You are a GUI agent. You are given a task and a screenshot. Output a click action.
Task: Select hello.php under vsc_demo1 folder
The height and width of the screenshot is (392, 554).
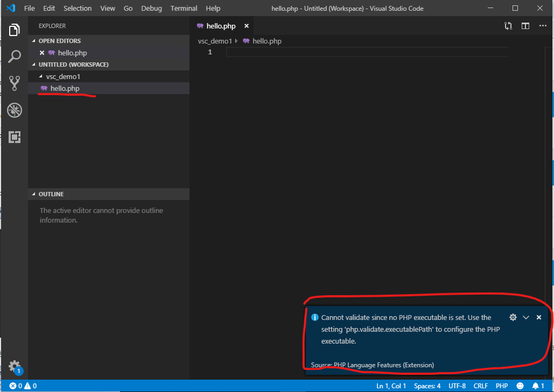click(x=109, y=88)
